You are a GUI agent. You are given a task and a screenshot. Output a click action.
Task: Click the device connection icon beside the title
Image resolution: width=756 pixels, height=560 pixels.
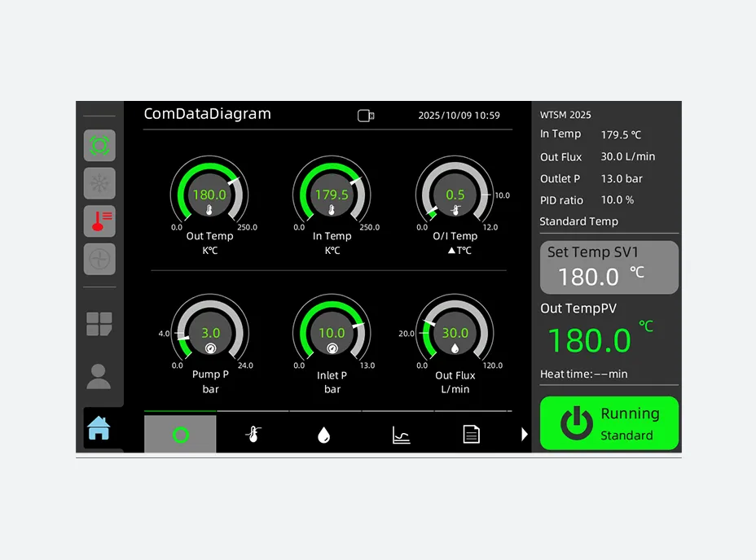[366, 116]
